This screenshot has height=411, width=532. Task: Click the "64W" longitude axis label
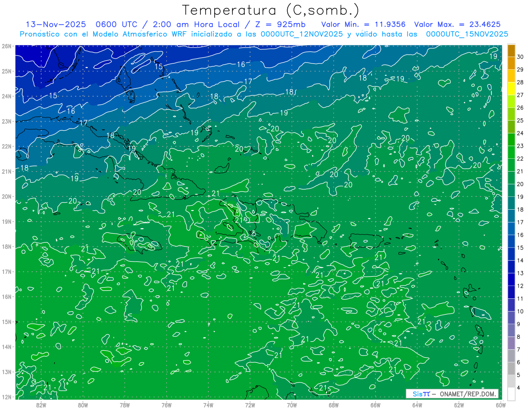[x=417, y=405]
